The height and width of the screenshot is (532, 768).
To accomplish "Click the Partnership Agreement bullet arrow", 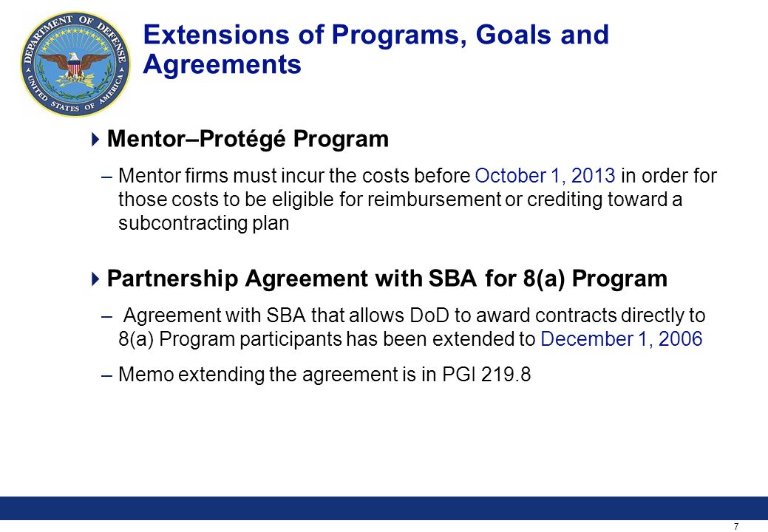I will click(95, 279).
